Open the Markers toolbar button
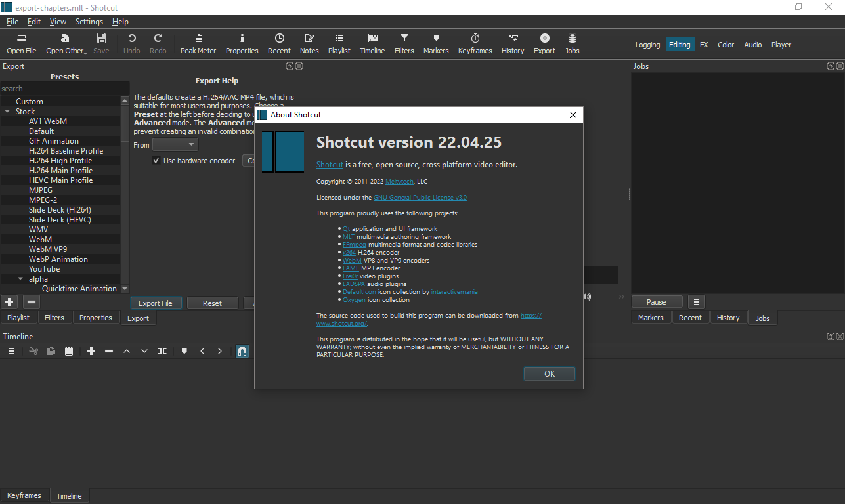This screenshot has height=504, width=845. tap(436, 43)
